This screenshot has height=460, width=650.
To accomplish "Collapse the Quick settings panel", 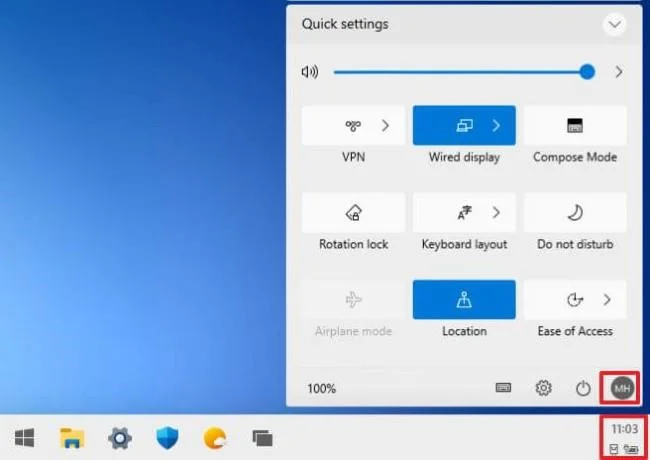I will 614,24.
